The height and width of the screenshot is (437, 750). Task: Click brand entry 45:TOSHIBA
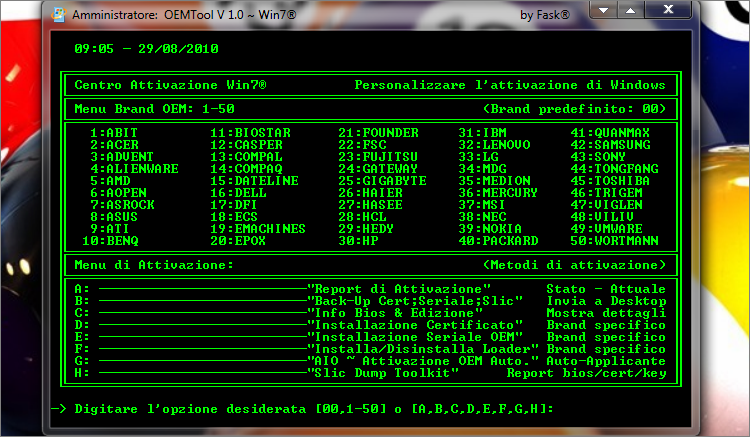[x=616, y=181]
